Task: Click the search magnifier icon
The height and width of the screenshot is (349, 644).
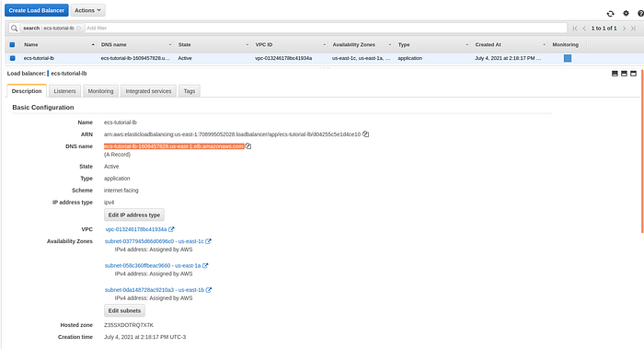Action: (15, 28)
